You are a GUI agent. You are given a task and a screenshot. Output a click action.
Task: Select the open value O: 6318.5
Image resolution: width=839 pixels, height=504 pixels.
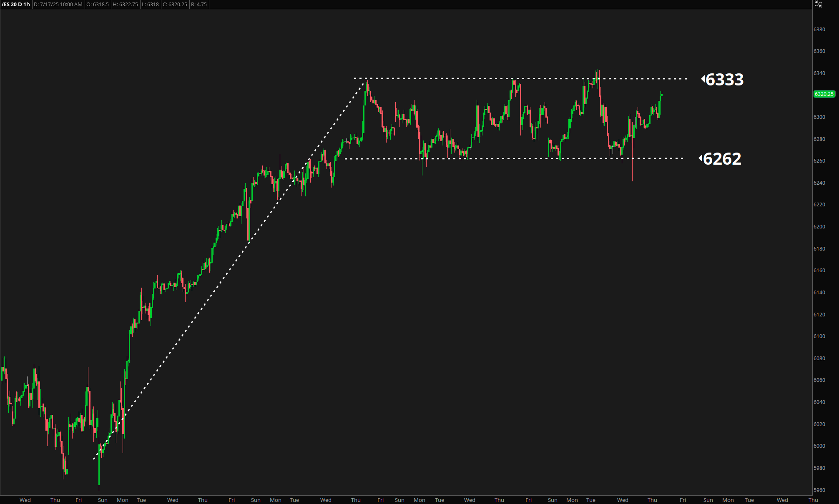coord(98,5)
